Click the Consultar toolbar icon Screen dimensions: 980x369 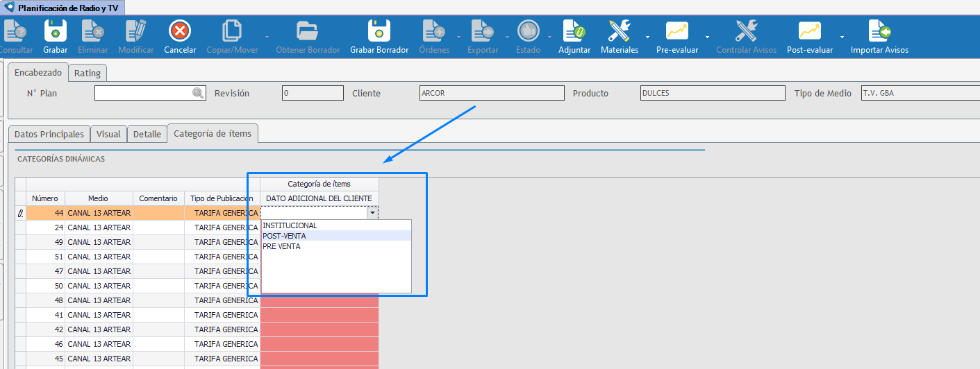14,32
